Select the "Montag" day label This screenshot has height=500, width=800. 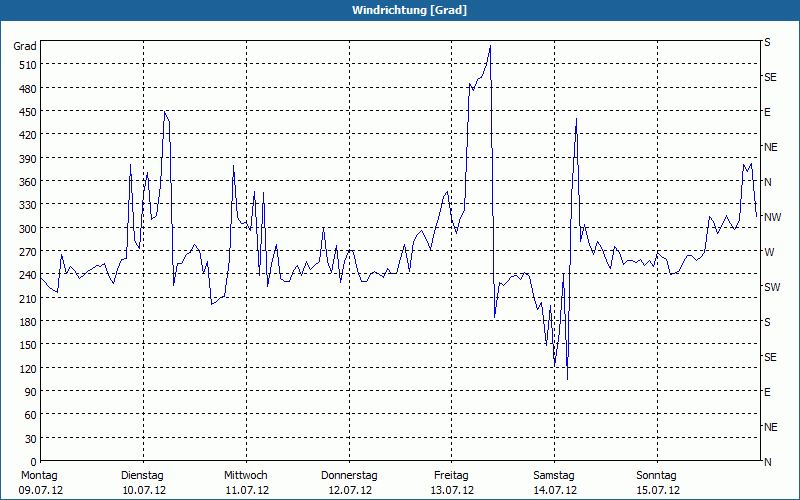[x=39, y=476]
